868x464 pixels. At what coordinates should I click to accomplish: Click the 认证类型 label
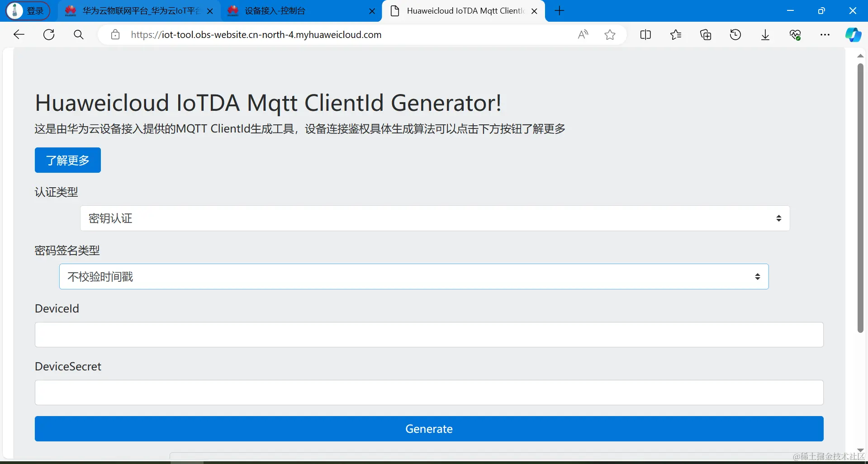(56, 192)
